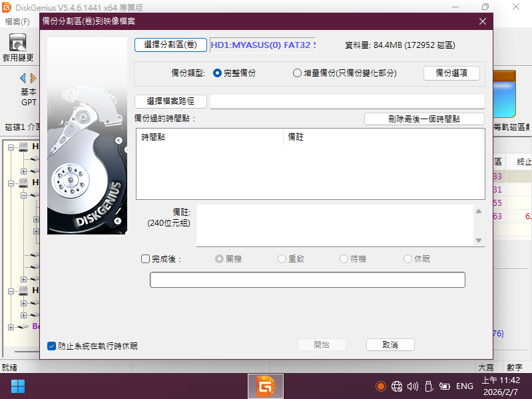532x399 pixels.
Task: Open the volume speaker tray icon
Action: tap(413, 386)
